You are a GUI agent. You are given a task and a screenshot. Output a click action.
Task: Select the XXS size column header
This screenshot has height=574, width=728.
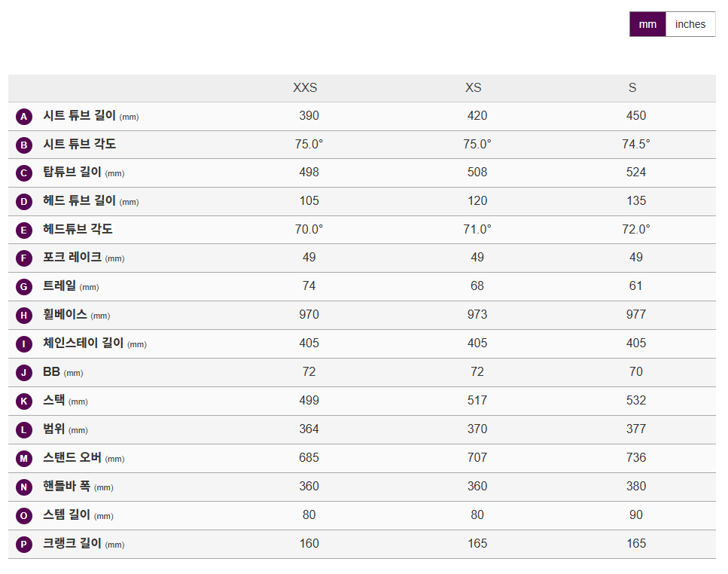[305, 88]
